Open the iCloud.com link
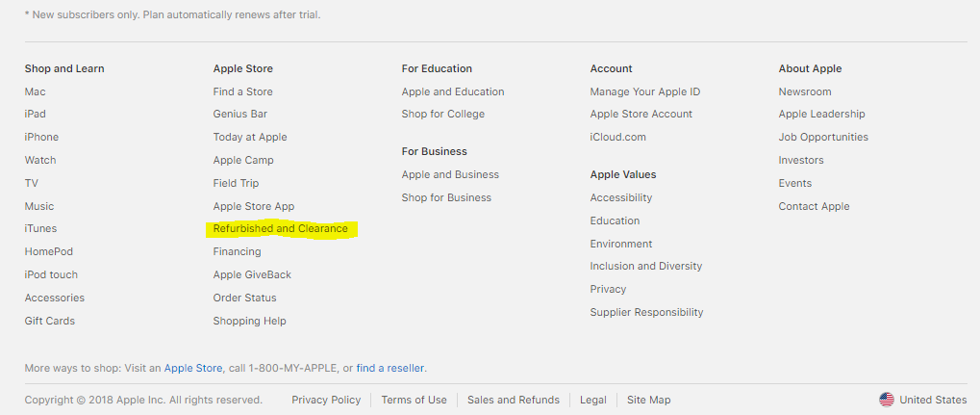This screenshot has width=980, height=415. (618, 137)
